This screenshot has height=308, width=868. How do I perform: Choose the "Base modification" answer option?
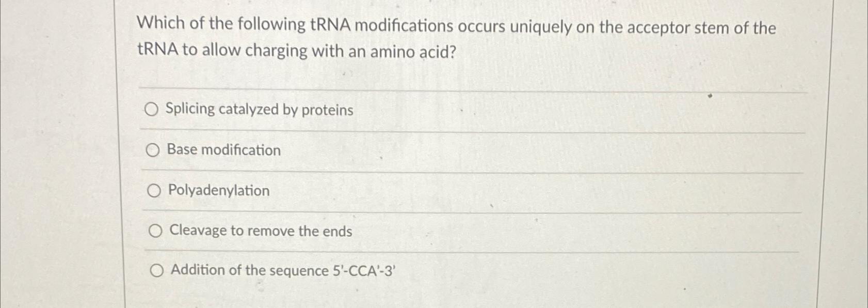pos(153,150)
